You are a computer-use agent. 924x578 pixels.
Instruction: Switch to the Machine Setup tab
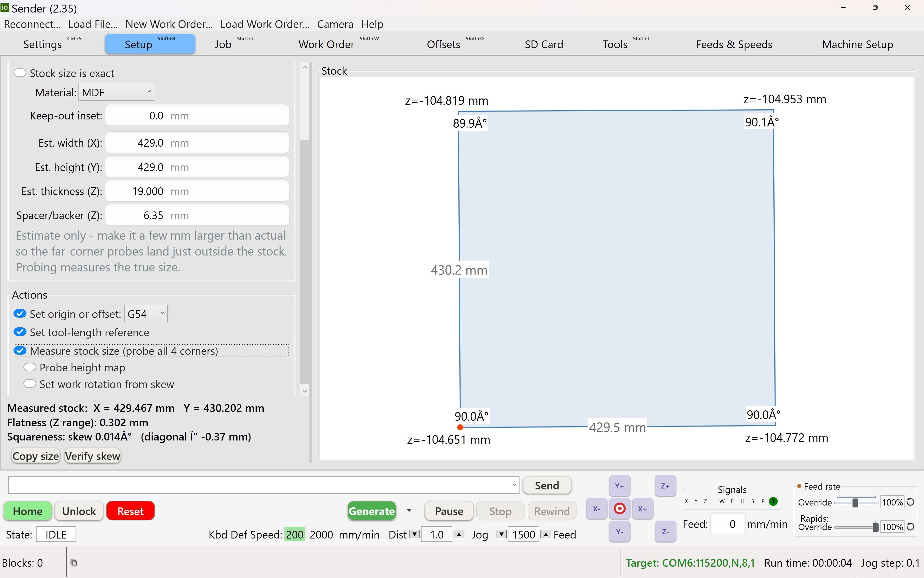coord(858,44)
